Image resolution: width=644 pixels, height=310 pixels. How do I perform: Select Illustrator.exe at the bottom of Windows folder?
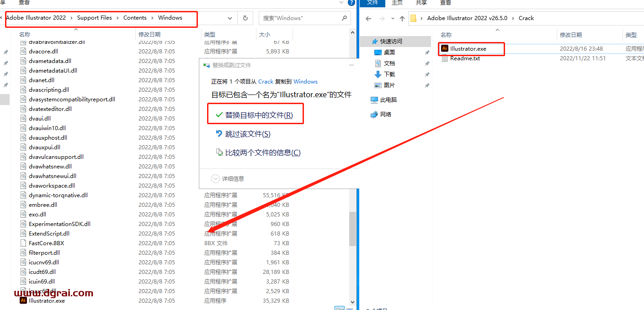pyautogui.click(x=46, y=300)
